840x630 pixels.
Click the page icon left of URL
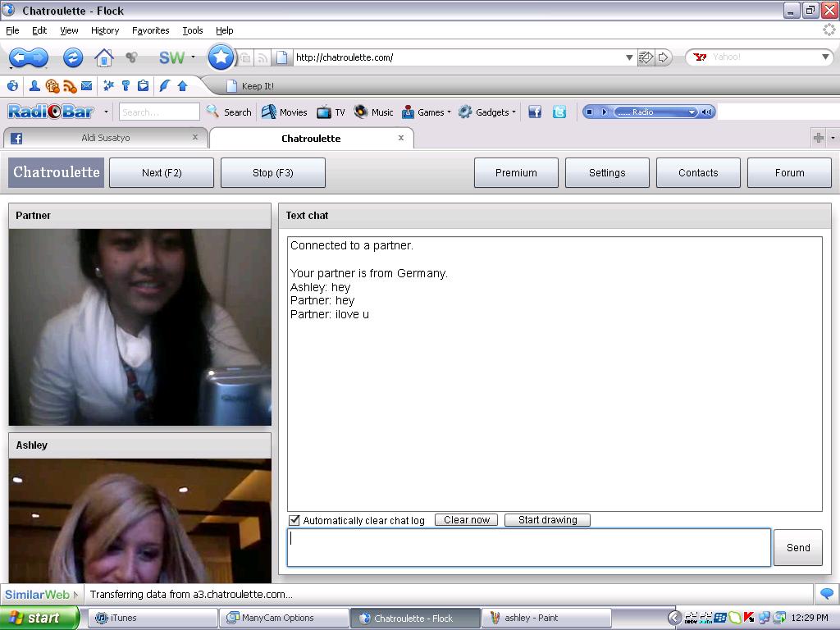(282, 57)
